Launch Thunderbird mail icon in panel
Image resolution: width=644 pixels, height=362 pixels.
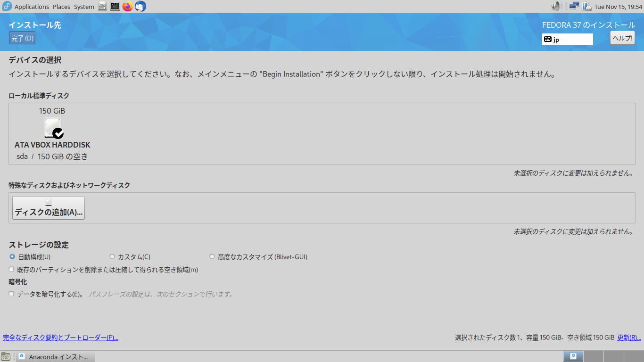point(140,7)
